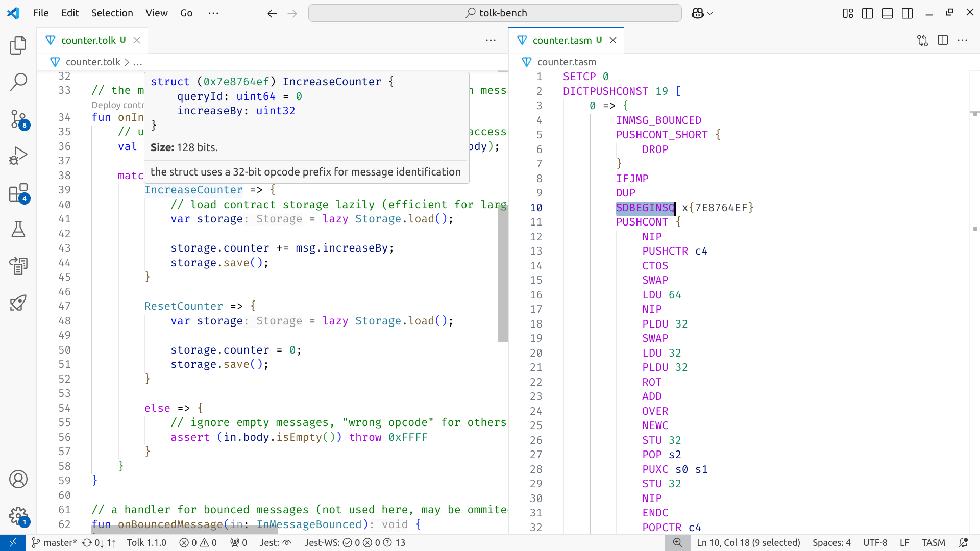Click the IFJMP instruction on line 8
Screen dimensions: 980x551
(x=632, y=179)
